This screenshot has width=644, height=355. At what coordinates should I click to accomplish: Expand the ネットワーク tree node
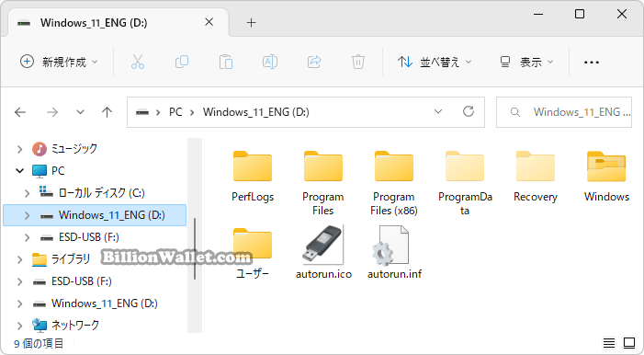click(x=19, y=326)
